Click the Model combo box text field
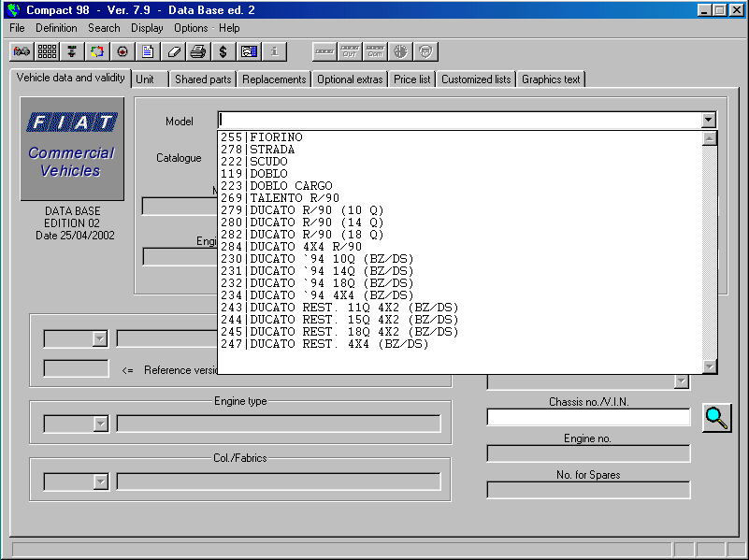The width and height of the screenshot is (749, 560). 459,120
